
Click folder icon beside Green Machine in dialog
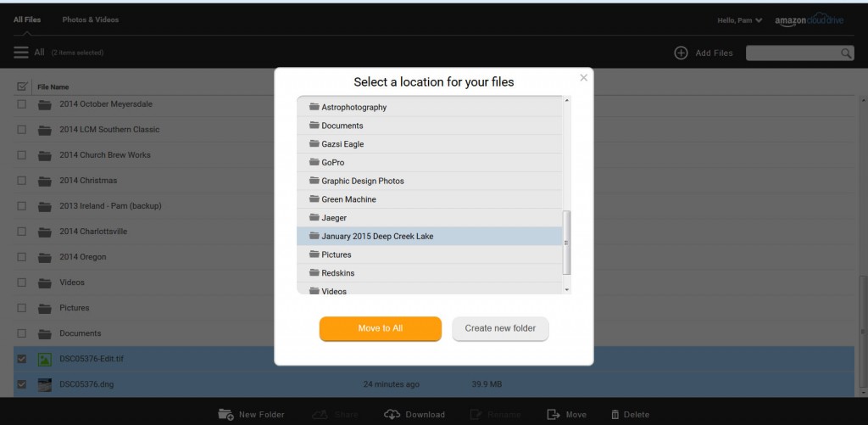(314, 199)
